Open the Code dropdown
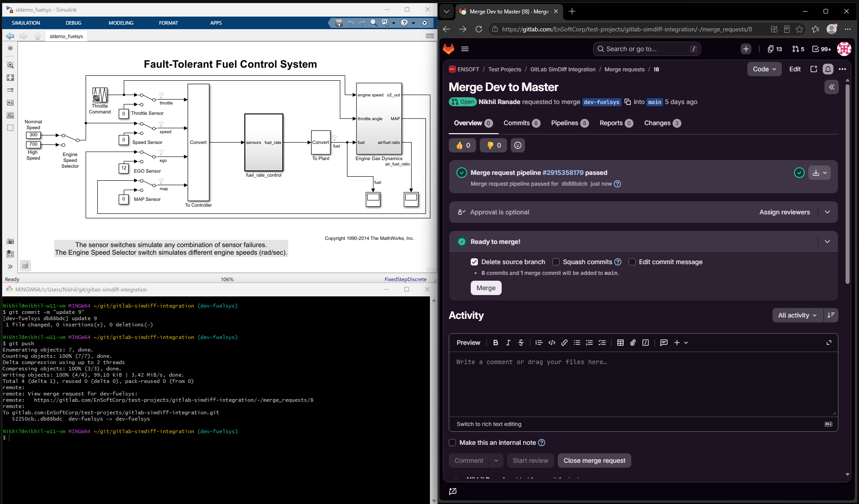859x504 pixels. coord(764,69)
